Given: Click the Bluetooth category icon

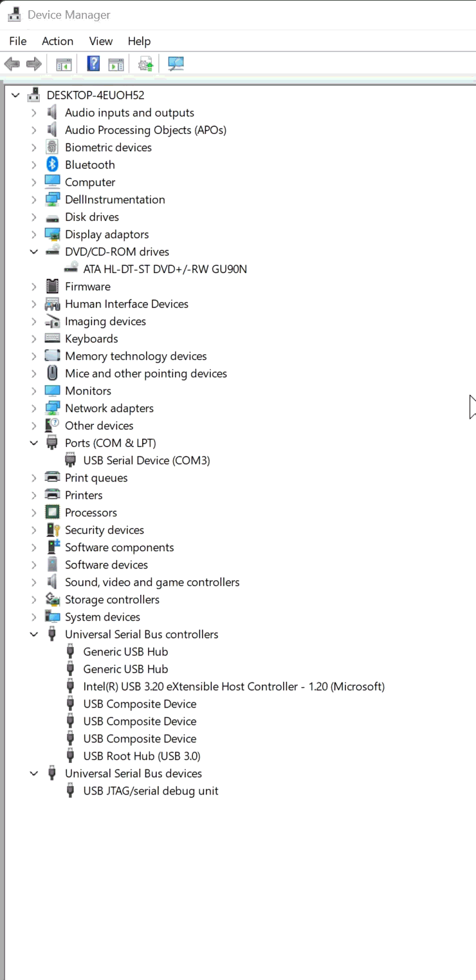Looking at the screenshot, I should [x=52, y=165].
